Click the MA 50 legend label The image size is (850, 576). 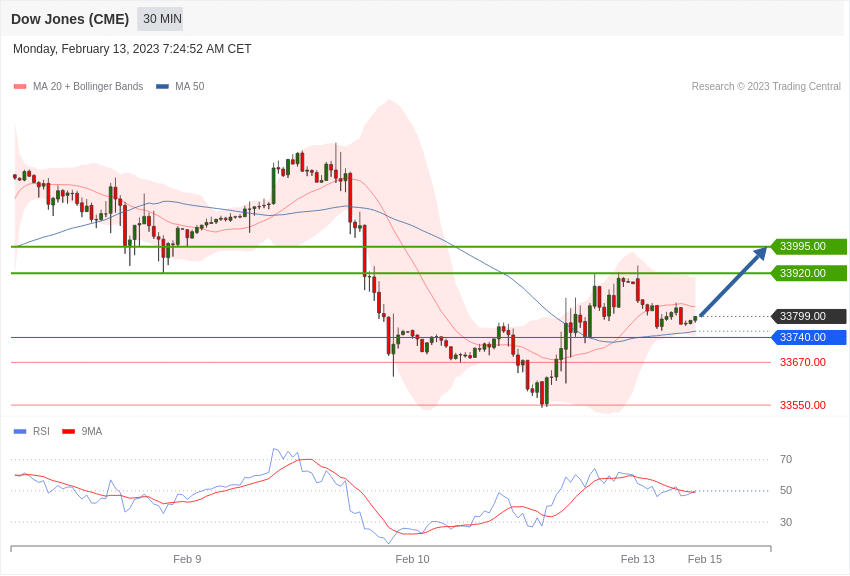click(190, 87)
